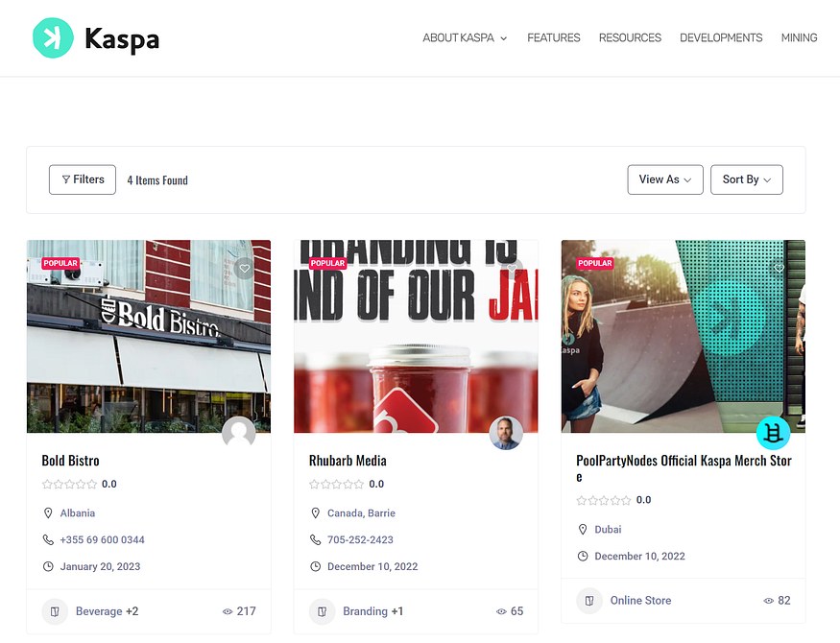The width and height of the screenshot is (840, 643).
Task: Expand the Sort By dropdown
Action: [x=747, y=179]
